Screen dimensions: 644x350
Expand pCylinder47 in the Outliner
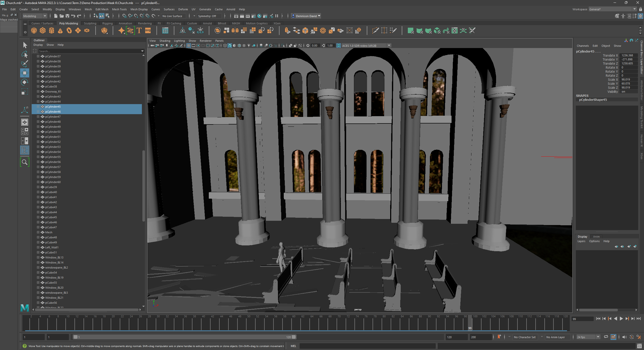38,117
